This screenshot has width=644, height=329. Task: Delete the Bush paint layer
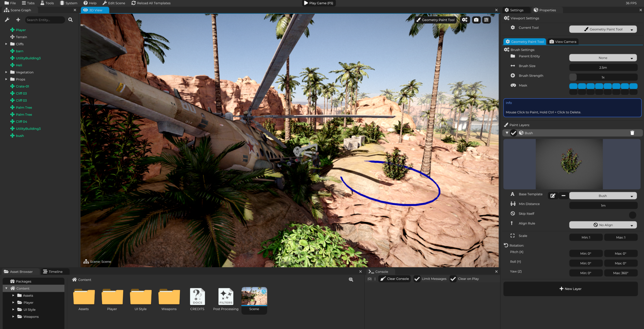(632, 133)
